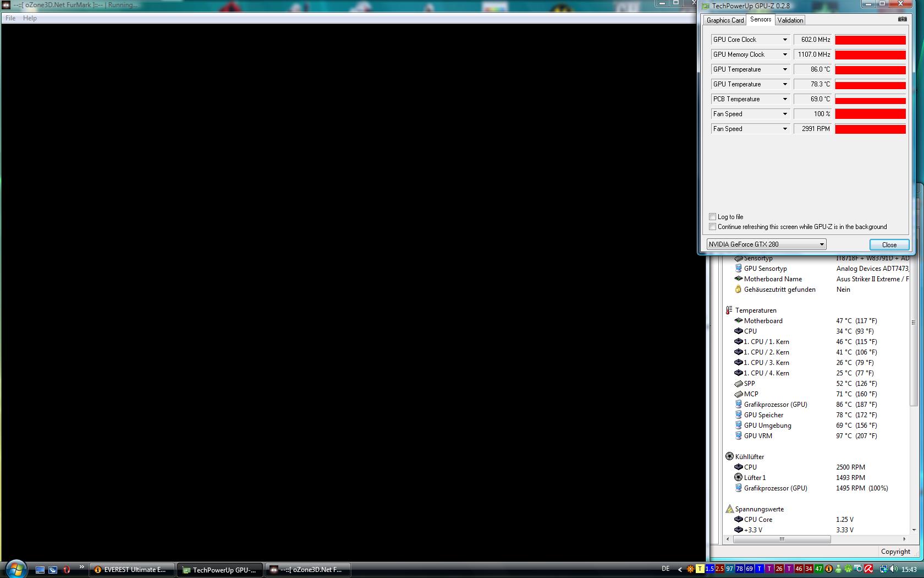
Task: Activate EVEREST Ultimate taskbar button
Action: pos(132,570)
